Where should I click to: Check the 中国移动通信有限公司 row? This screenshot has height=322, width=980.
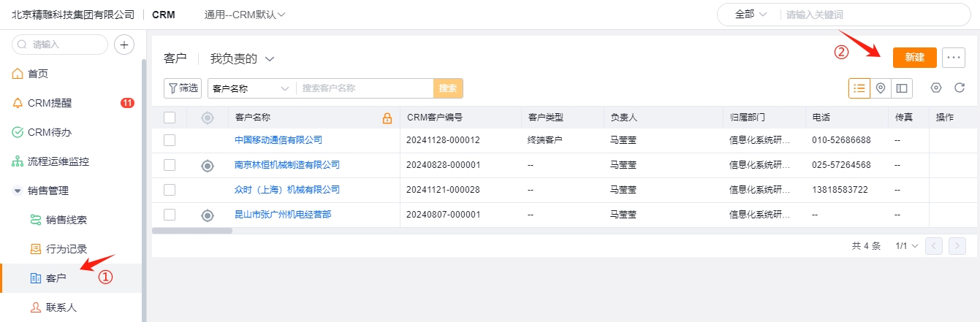170,140
